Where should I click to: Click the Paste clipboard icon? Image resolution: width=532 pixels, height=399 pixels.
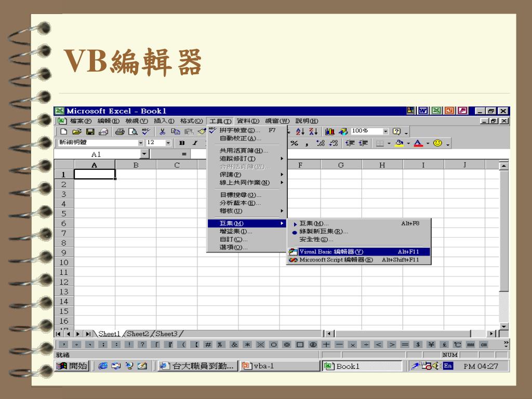click(189, 131)
